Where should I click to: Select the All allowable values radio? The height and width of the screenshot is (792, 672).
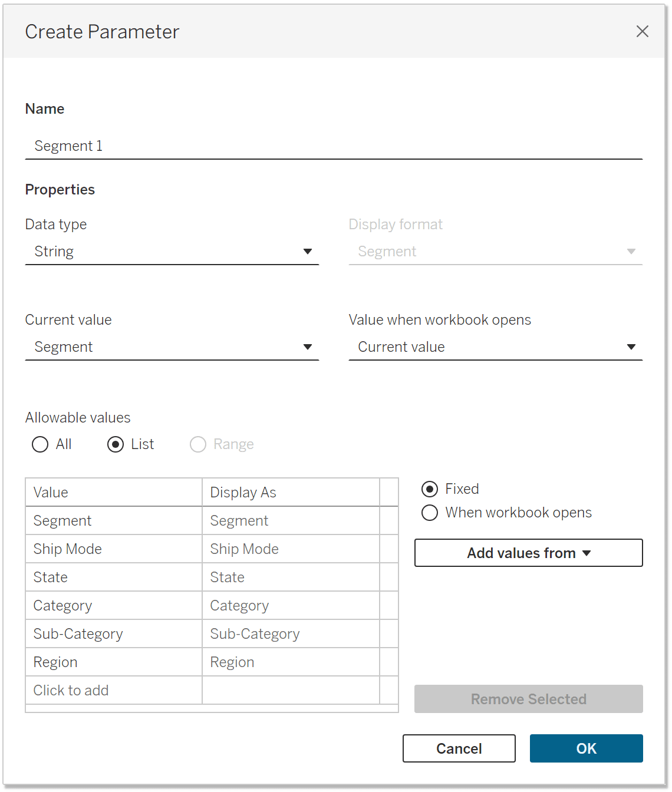(40, 444)
